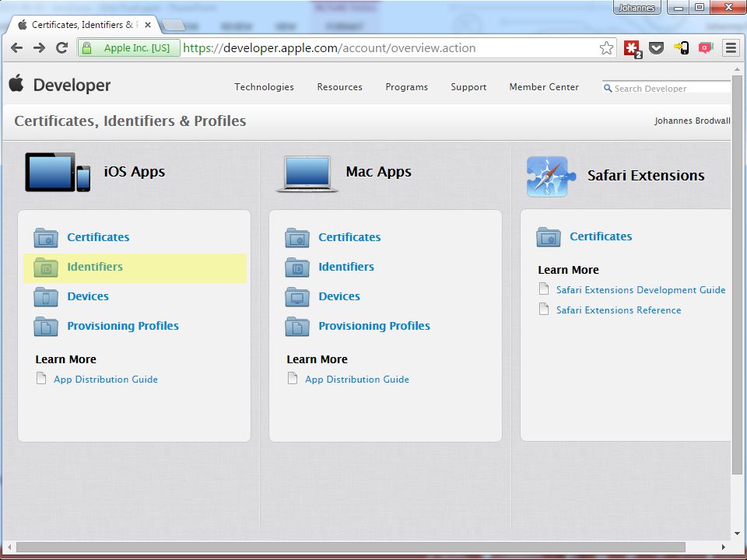Image resolution: width=747 pixels, height=560 pixels.
Task: Open a new browser tab
Action: [173, 25]
